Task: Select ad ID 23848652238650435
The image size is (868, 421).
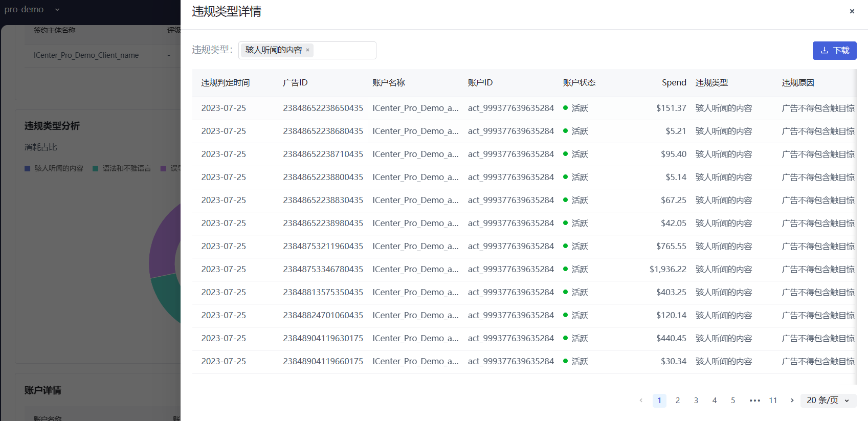Action: click(323, 108)
